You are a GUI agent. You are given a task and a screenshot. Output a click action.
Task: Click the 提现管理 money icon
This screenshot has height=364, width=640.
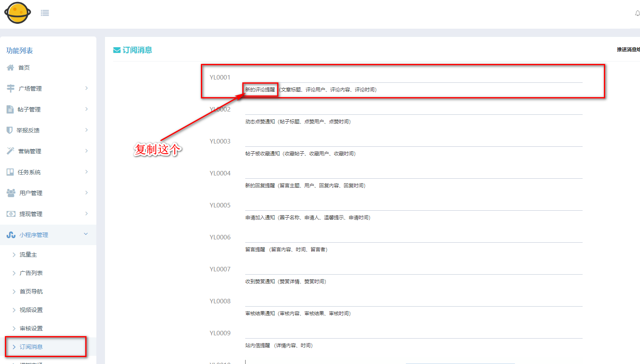coord(11,214)
